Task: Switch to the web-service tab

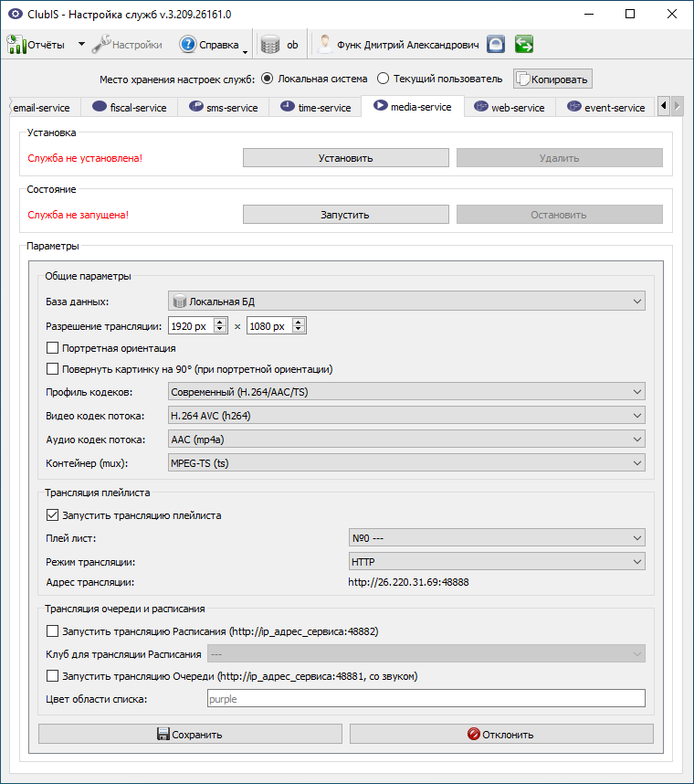Action: [510, 108]
